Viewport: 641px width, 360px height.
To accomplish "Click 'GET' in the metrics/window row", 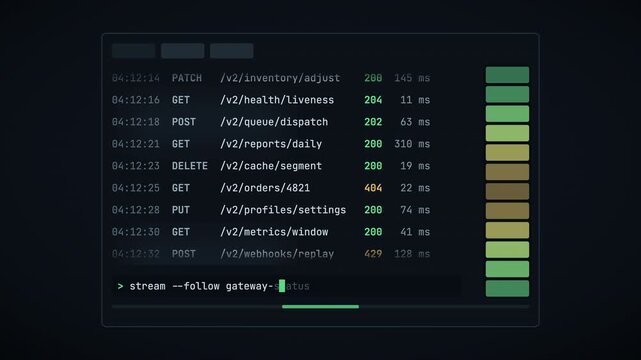I will coord(181,232).
